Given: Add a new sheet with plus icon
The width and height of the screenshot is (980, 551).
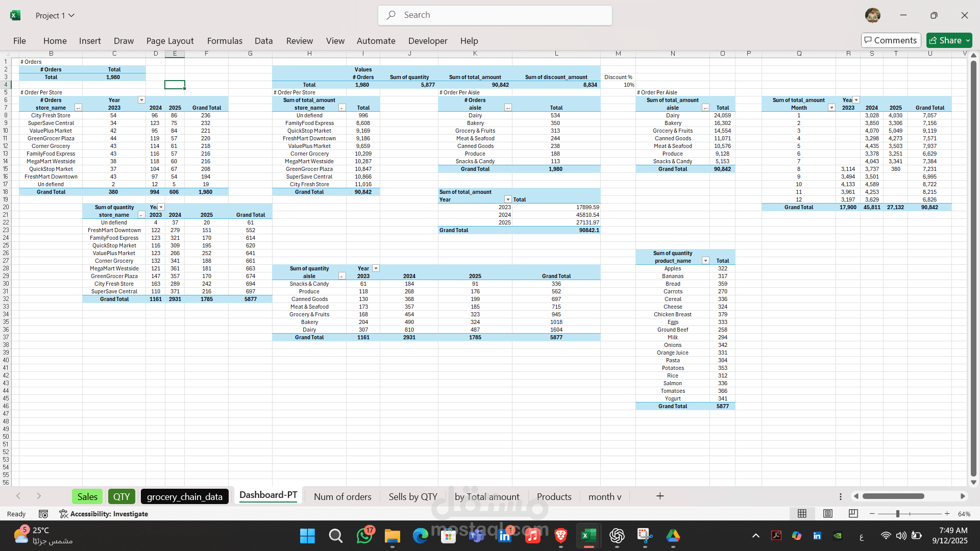Looking at the screenshot, I should pyautogui.click(x=659, y=496).
